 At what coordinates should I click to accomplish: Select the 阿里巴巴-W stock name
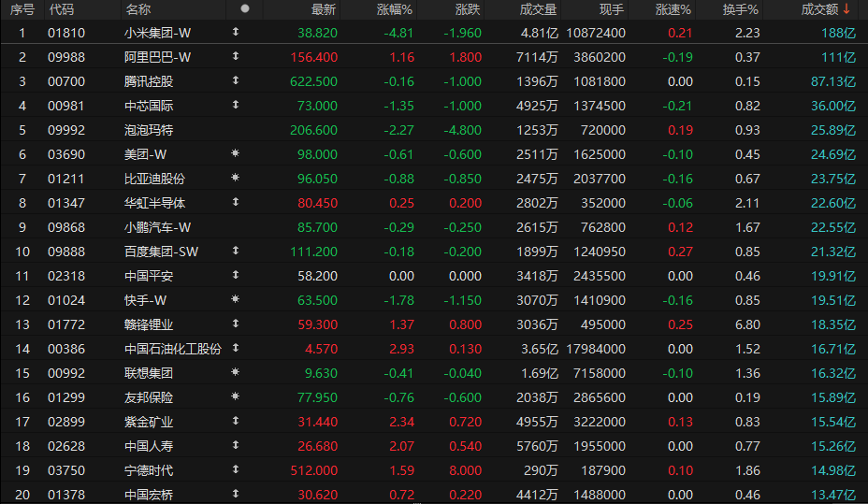[x=157, y=58]
